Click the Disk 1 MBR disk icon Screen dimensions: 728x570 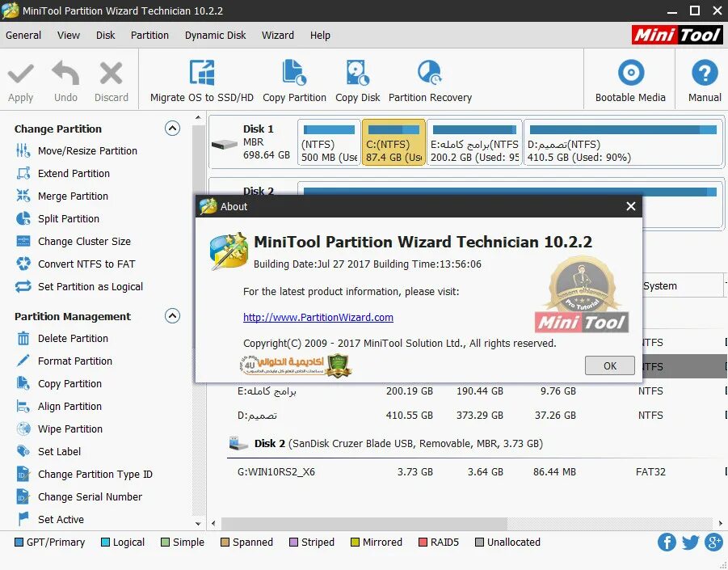point(225,145)
